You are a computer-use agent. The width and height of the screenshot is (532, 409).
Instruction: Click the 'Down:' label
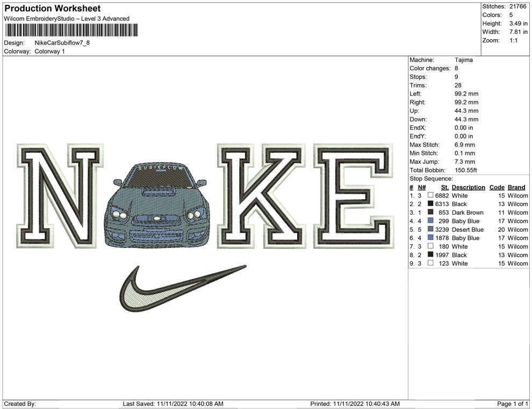click(x=418, y=119)
